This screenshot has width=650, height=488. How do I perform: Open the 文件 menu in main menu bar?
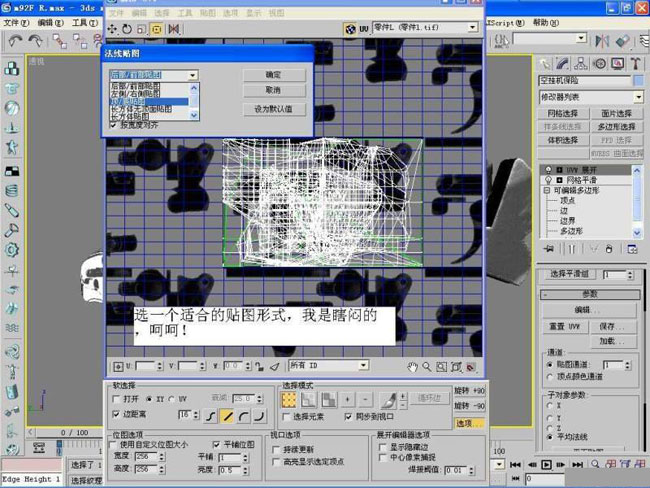click(16, 22)
